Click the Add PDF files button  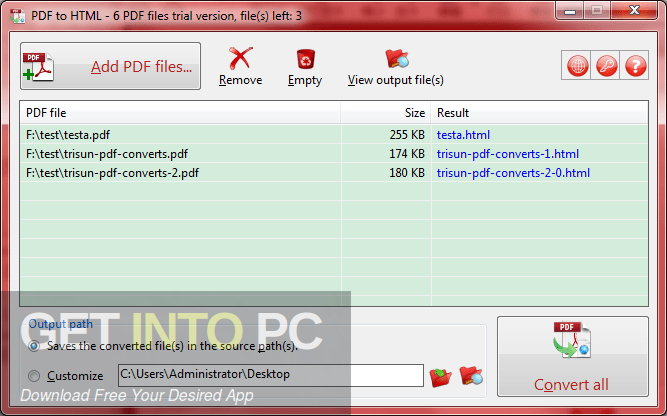click(110, 66)
